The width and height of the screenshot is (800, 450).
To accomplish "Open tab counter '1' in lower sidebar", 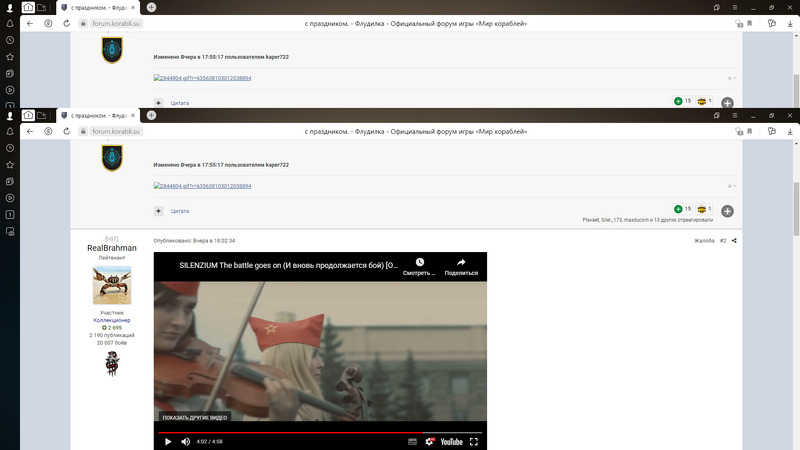I will [x=10, y=215].
